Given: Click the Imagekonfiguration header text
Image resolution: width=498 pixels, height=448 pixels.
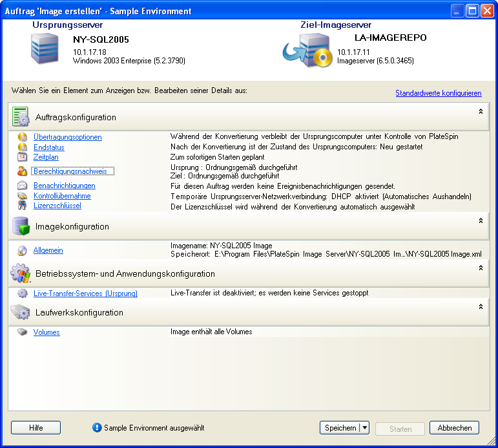Looking at the screenshot, I should [x=72, y=226].
